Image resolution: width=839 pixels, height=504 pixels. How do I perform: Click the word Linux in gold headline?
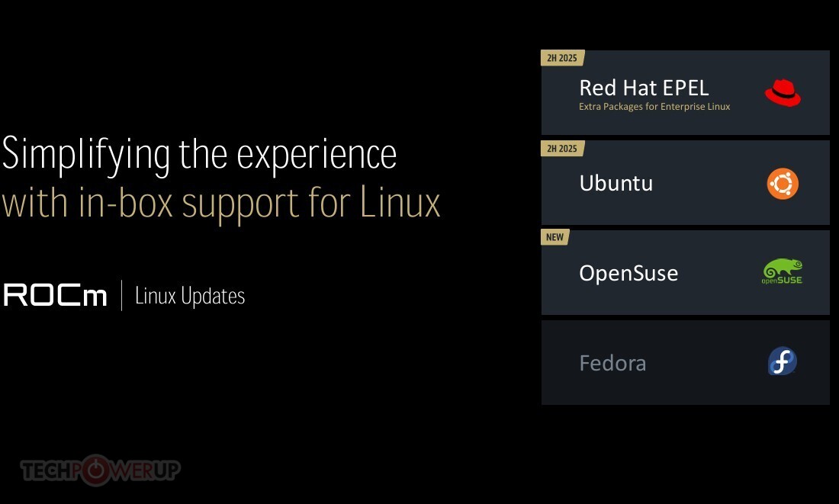click(x=400, y=202)
